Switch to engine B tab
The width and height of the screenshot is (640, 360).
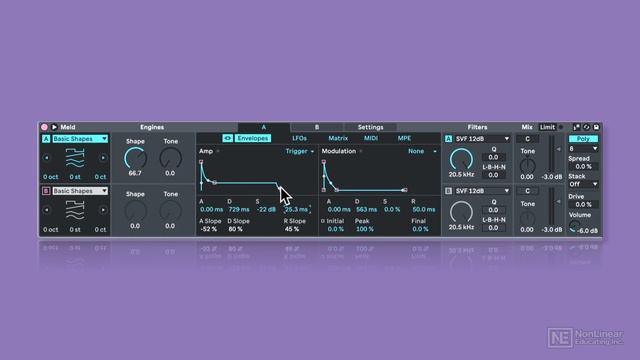(x=317, y=127)
